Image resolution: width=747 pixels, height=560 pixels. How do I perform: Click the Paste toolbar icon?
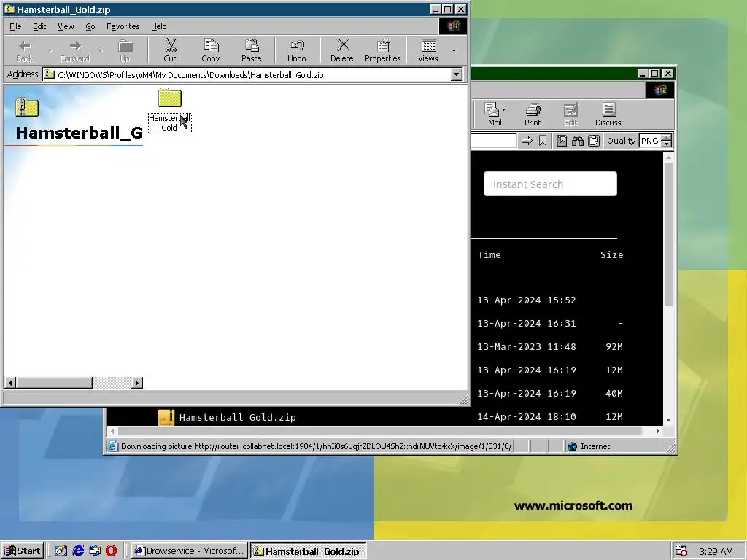point(251,50)
